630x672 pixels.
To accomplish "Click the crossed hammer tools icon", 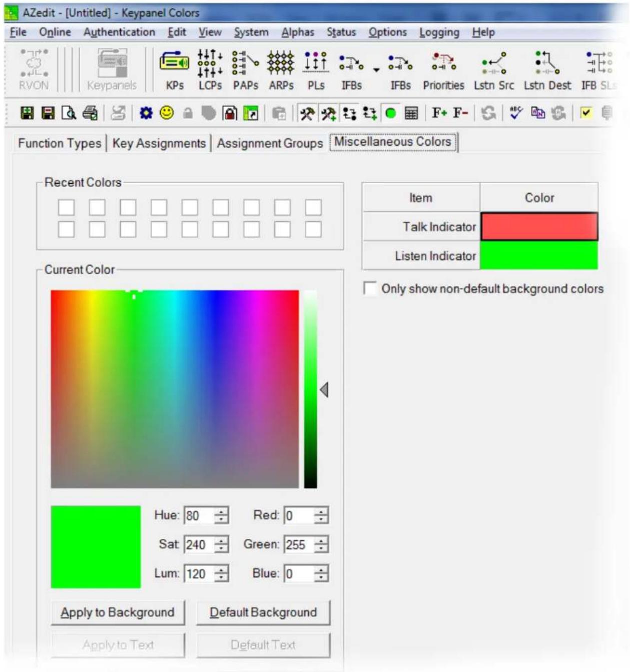I will click(x=307, y=114).
